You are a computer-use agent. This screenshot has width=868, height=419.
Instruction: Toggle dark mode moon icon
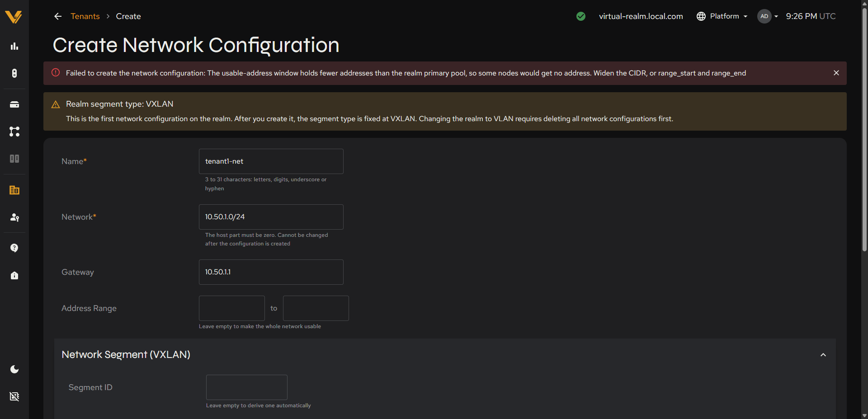coord(14,369)
